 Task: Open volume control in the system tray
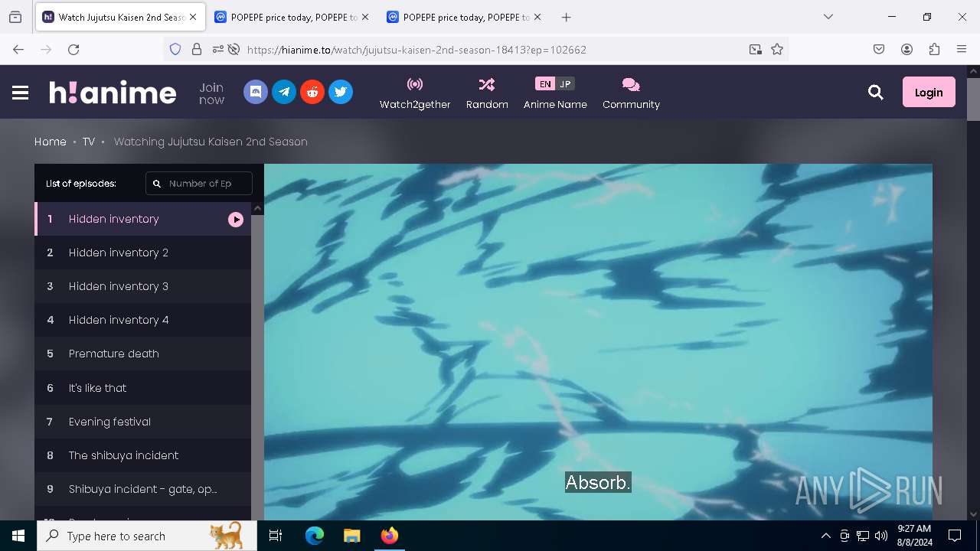[881, 536]
